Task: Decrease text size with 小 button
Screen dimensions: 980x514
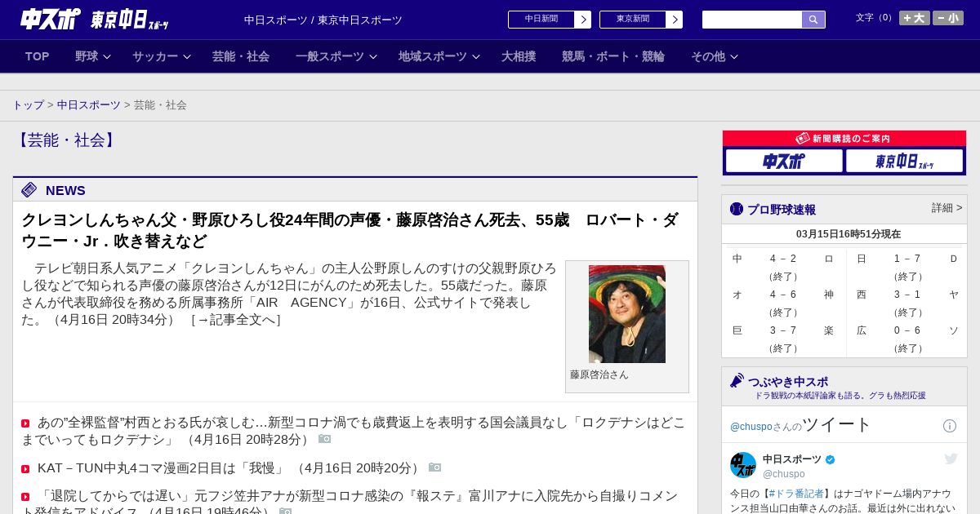Action: click(948, 18)
